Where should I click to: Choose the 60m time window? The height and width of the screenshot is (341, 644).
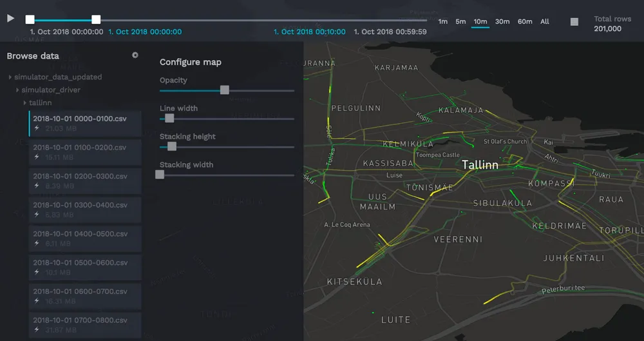click(x=525, y=22)
